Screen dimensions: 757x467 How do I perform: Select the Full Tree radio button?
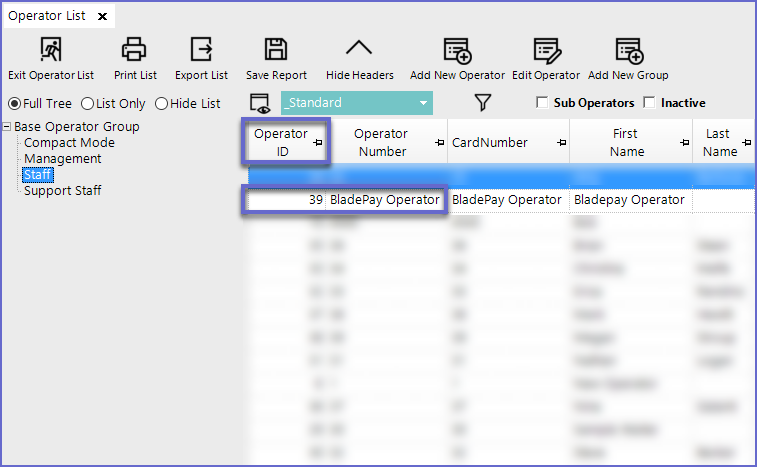[14, 103]
